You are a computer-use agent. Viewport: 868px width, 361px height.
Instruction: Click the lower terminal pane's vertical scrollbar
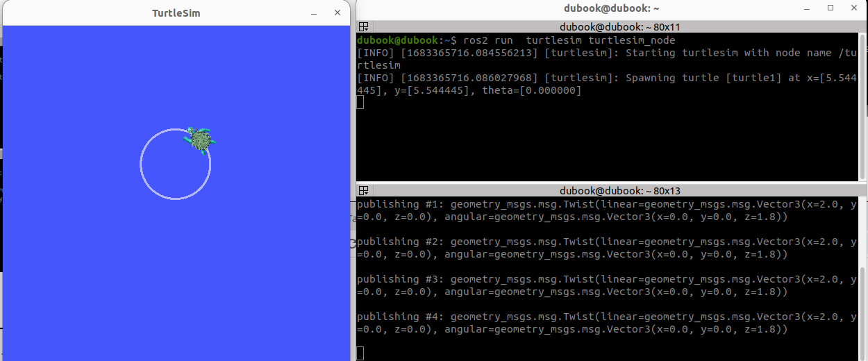[x=863, y=278]
